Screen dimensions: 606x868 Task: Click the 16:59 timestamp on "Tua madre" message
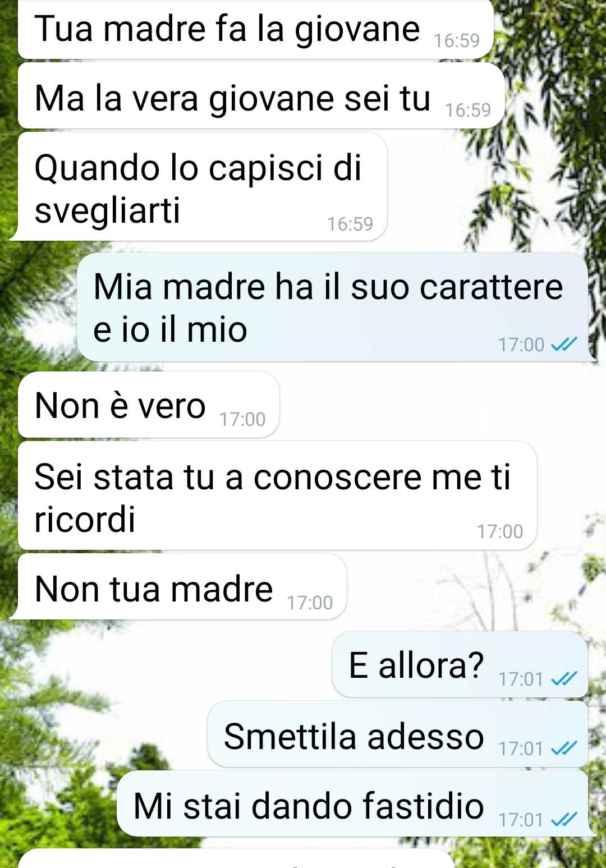457,40
